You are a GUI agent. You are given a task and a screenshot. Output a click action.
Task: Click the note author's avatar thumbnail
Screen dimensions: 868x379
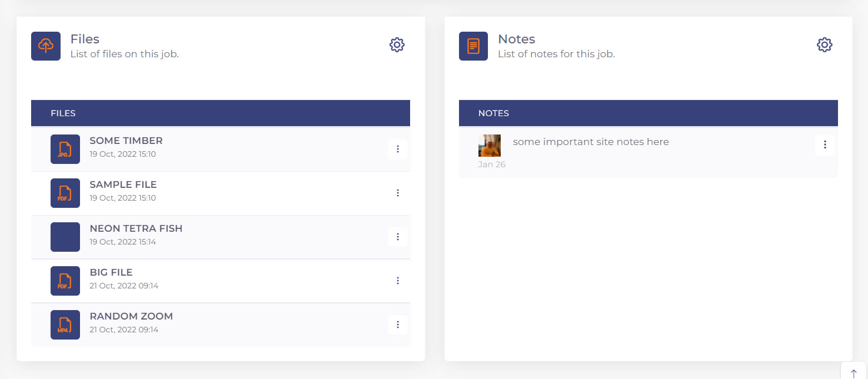[490, 146]
